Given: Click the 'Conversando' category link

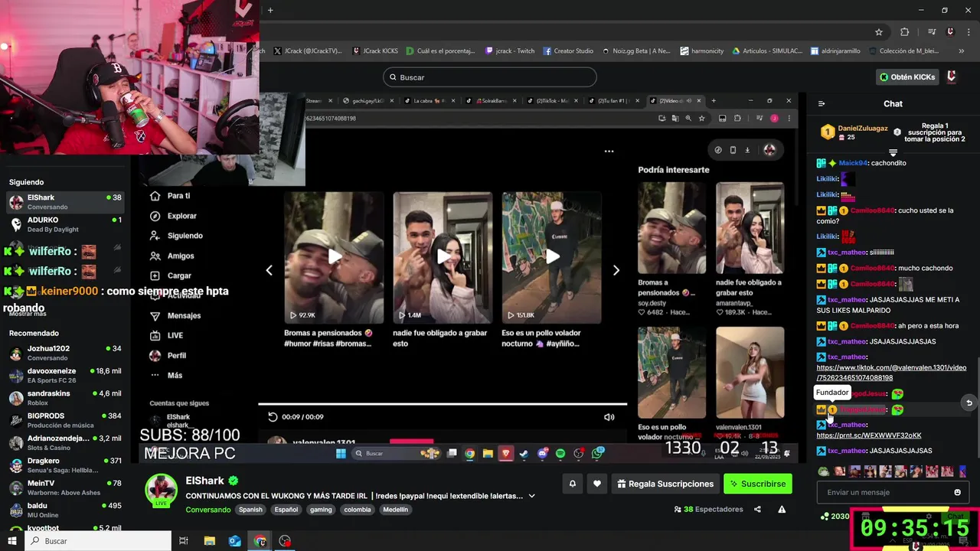Looking at the screenshot, I should (x=208, y=510).
